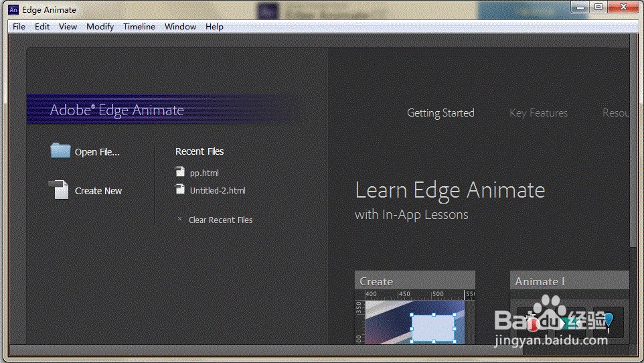644x363 pixels.
Task: Click the vertical scrollbar of the welcome panel
Action: pyautogui.click(x=633, y=140)
